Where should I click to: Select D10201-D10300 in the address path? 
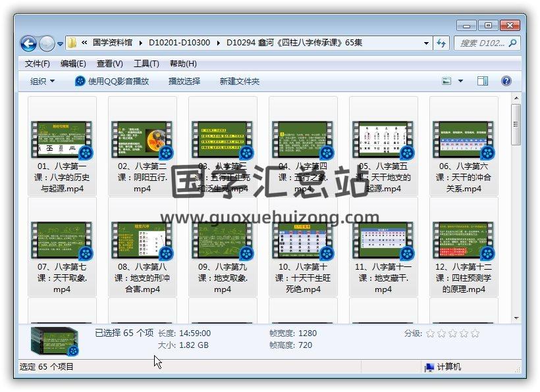click(x=179, y=43)
